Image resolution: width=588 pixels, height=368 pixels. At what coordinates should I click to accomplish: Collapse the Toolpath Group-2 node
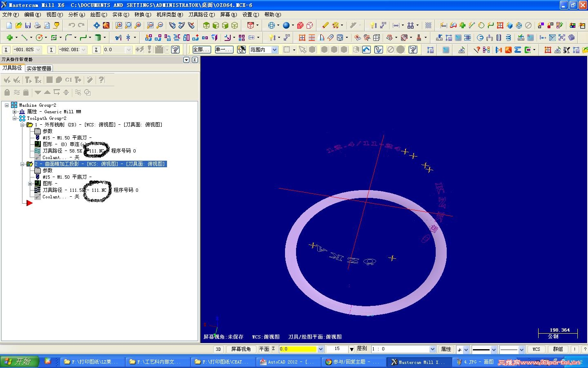click(x=14, y=118)
